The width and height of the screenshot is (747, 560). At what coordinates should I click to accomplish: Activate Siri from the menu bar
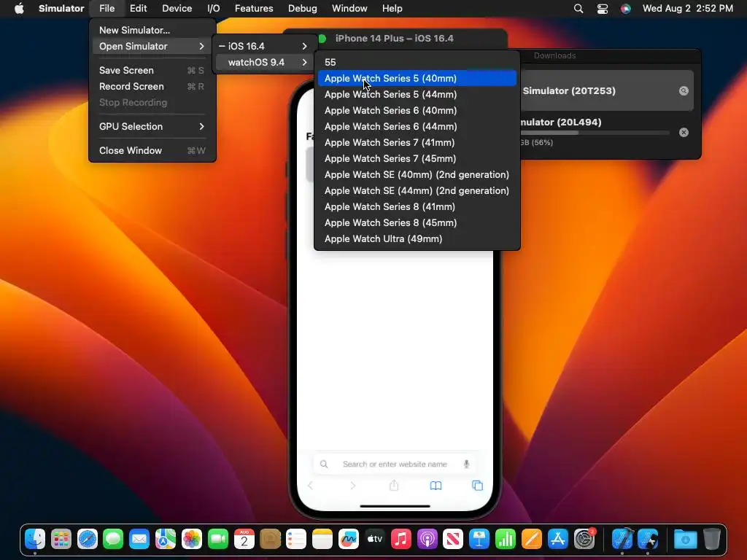click(x=626, y=9)
